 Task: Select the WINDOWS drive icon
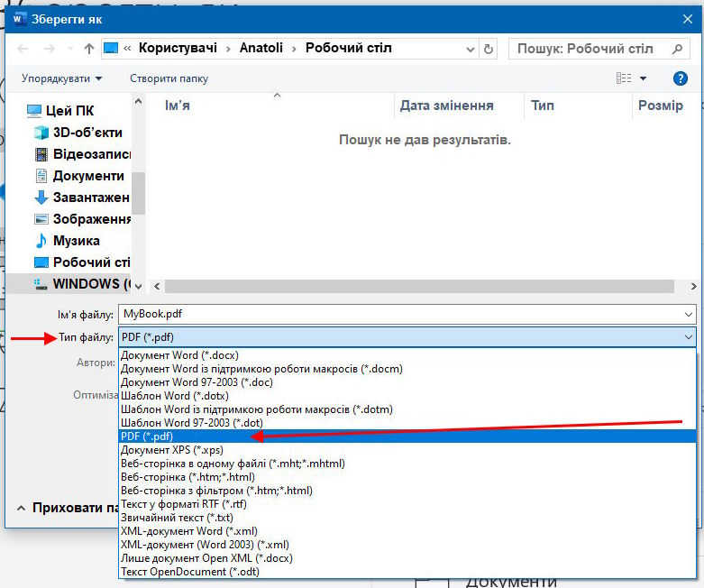41,284
